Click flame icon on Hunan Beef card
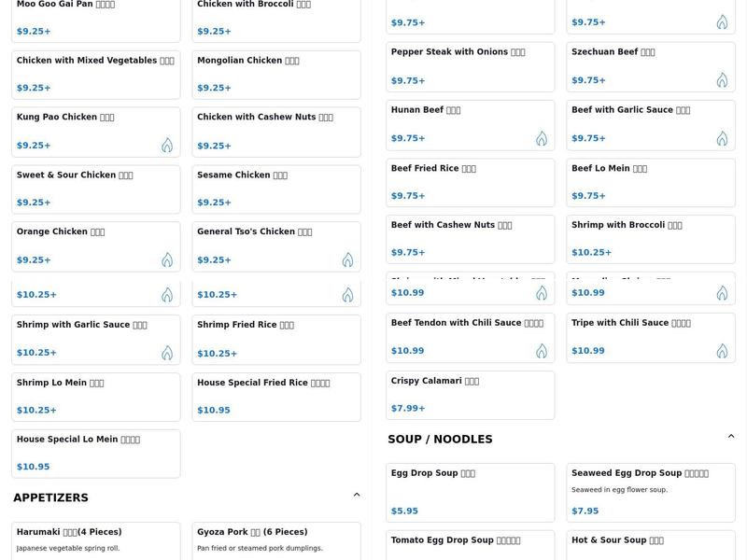 [542, 138]
